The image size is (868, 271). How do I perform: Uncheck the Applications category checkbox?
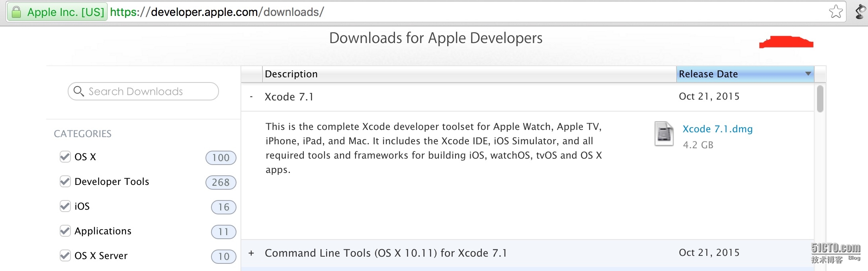click(65, 231)
